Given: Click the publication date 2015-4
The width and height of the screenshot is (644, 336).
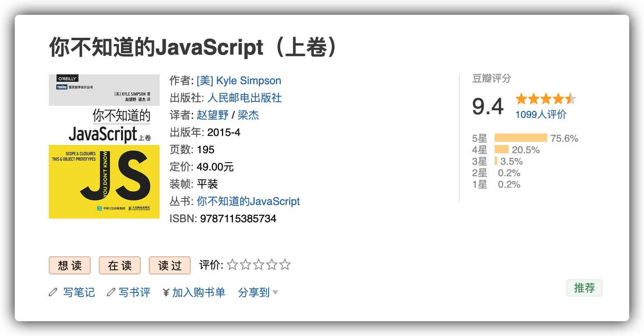Looking at the screenshot, I should (224, 132).
